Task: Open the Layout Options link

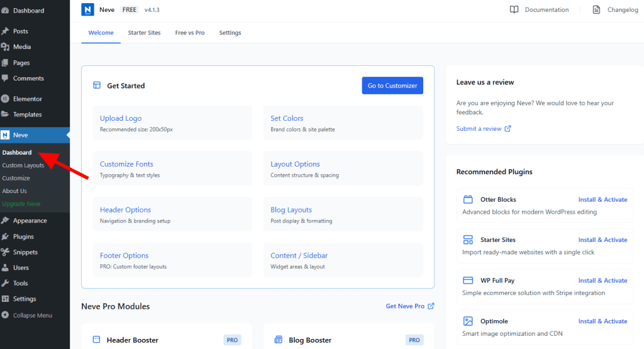Action: (295, 164)
